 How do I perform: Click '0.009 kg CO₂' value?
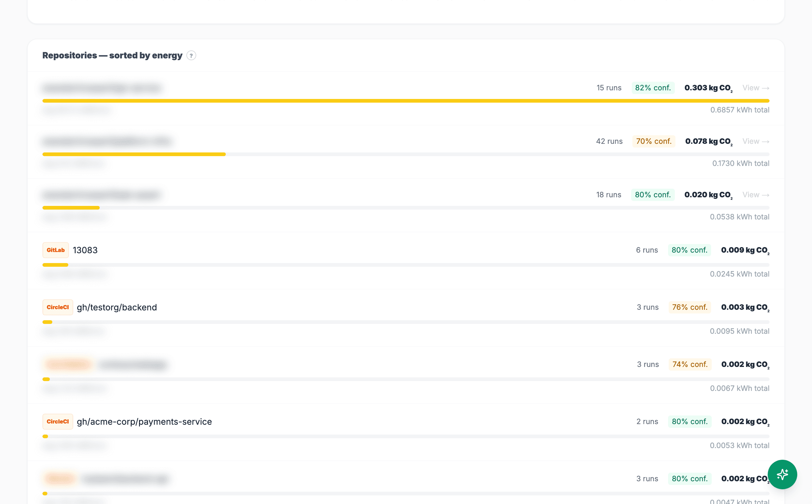click(745, 250)
